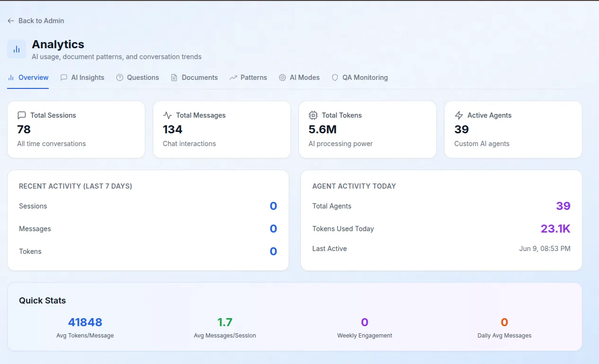Click the Agent Activity Today heading
The height and width of the screenshot is (364, 599).
[x=354, y=186]
